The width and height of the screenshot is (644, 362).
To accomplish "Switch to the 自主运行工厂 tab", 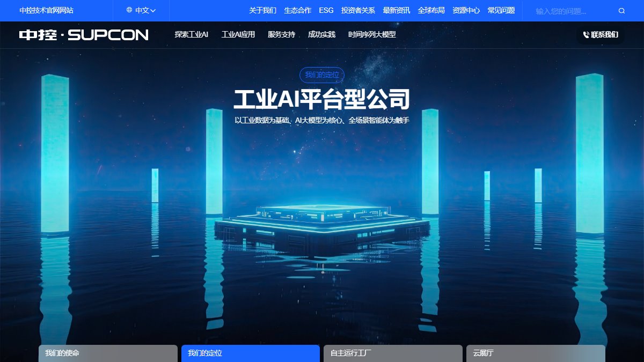I will (393, 353).
